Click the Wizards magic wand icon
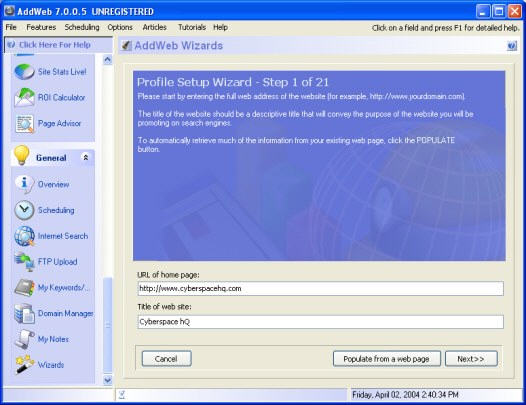The width and height of the screenshot is (526, 405). 24,364
